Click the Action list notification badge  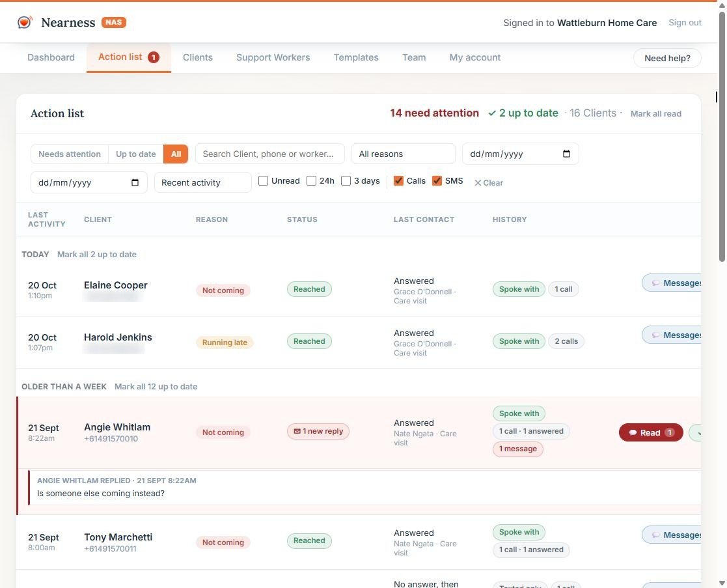(x=154, y=57)
